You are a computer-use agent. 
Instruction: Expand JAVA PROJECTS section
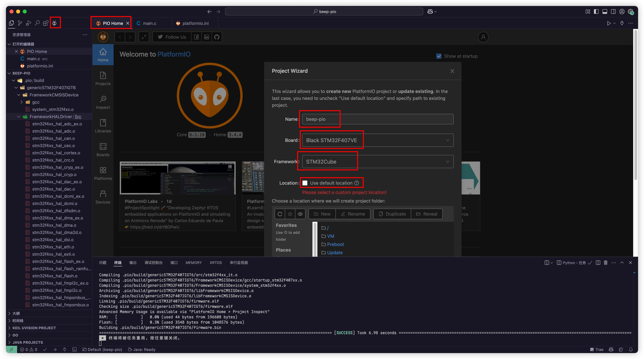coord(49,342)
